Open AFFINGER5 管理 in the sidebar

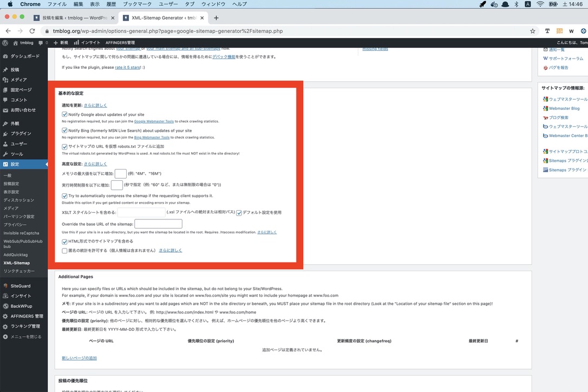(24, 316)
